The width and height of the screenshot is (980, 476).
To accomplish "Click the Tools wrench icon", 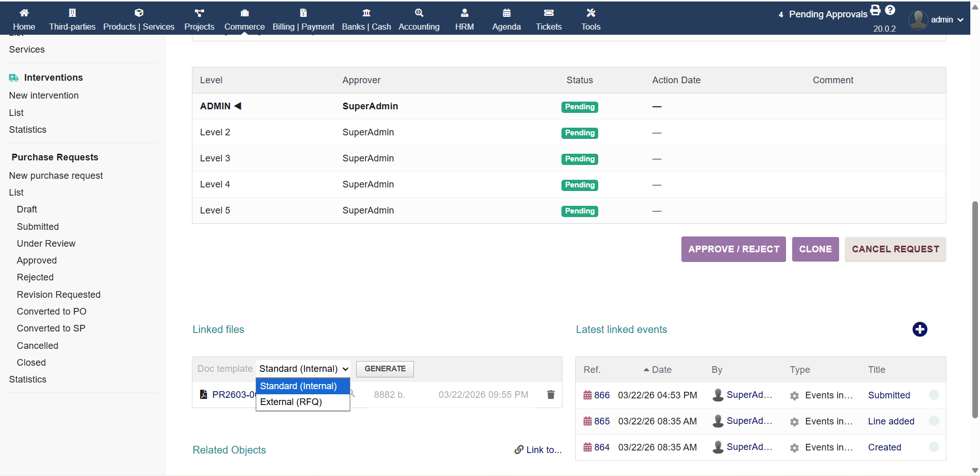I will click(591, 13).
